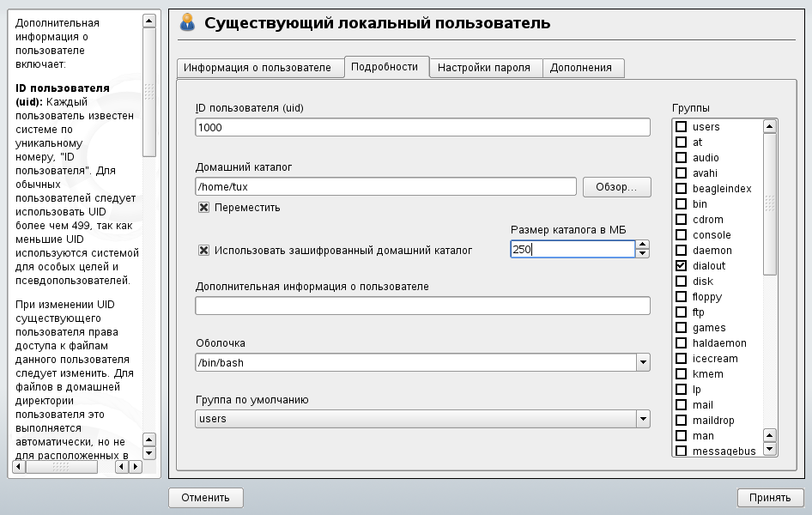
Task: Click the user icon beside the dialog title
Action: click(x=187, y=23)
